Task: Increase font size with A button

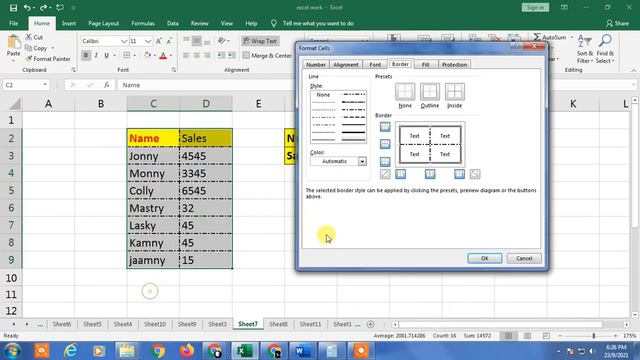Action: pyautogui.click(x=159, y=41)
